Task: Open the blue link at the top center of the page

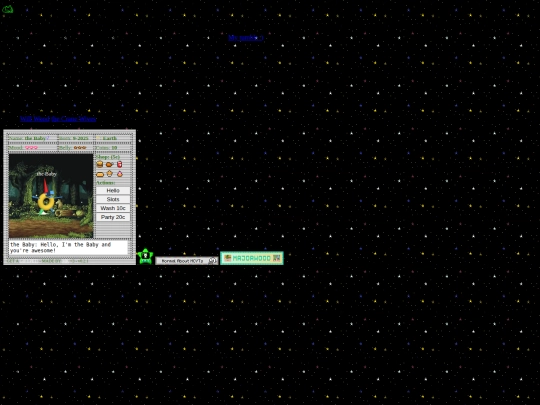Action: point(246,38)
